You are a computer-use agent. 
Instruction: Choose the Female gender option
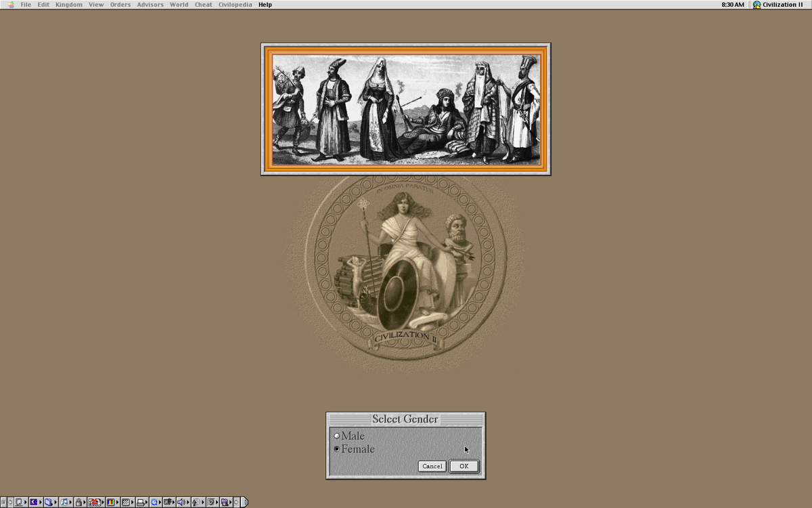337,449
